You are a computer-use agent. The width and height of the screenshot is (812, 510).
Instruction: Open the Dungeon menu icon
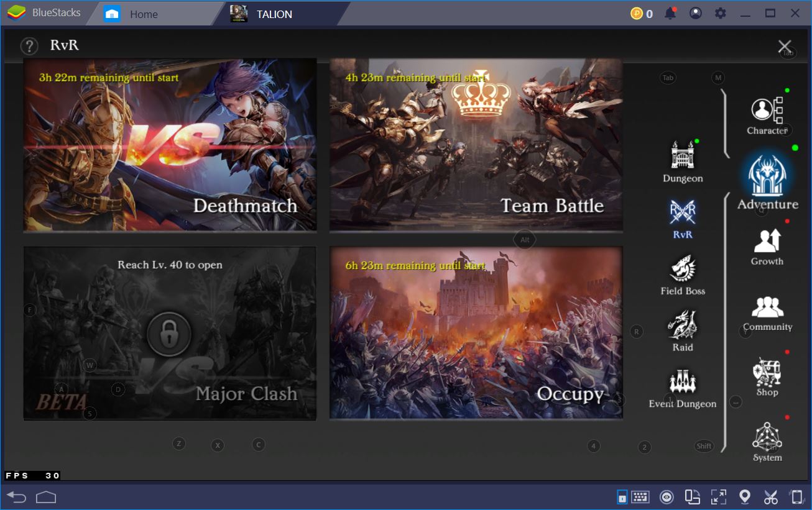coord(682,155)
